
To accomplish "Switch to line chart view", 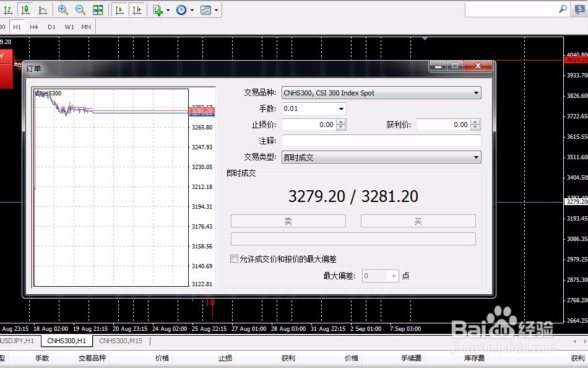I will 41,10.
